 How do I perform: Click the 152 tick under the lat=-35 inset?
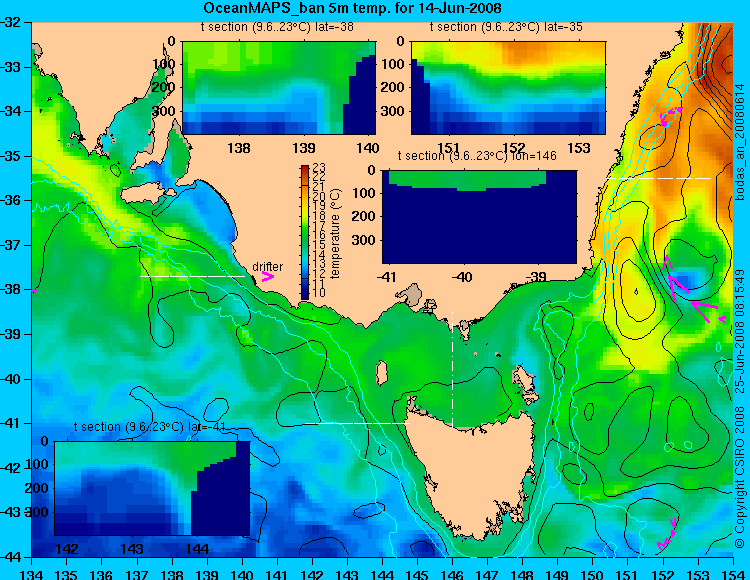pos(514,148)
